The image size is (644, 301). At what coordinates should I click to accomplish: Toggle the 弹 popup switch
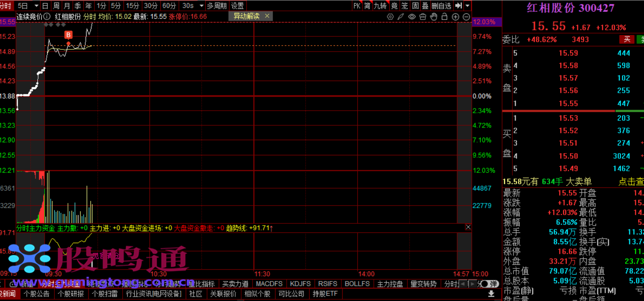489,284
